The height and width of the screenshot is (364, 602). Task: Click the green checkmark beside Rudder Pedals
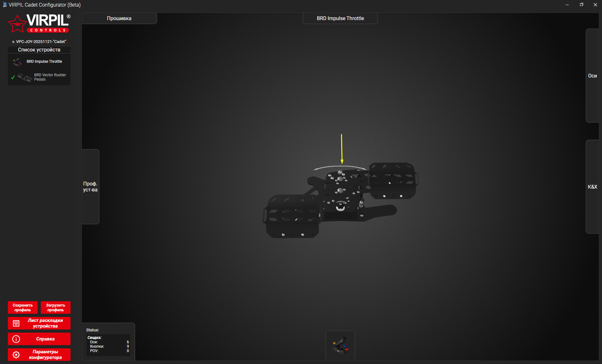13,77
